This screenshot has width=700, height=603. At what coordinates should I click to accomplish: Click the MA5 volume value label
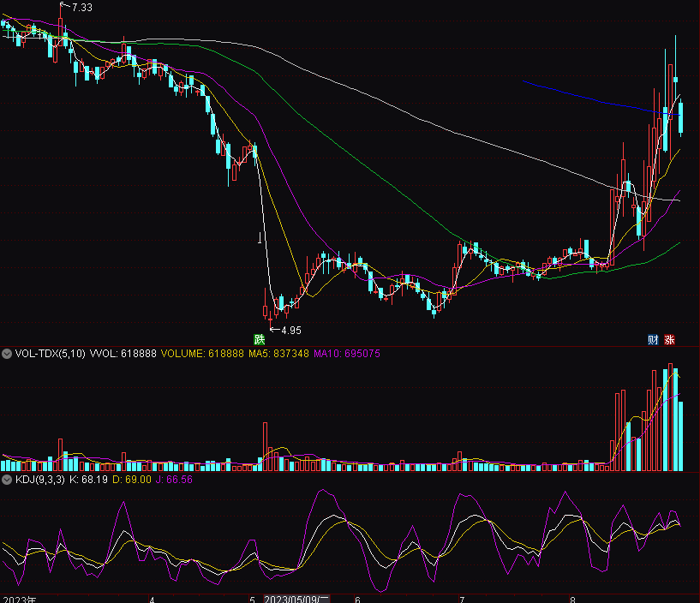[x=273, y=353]
